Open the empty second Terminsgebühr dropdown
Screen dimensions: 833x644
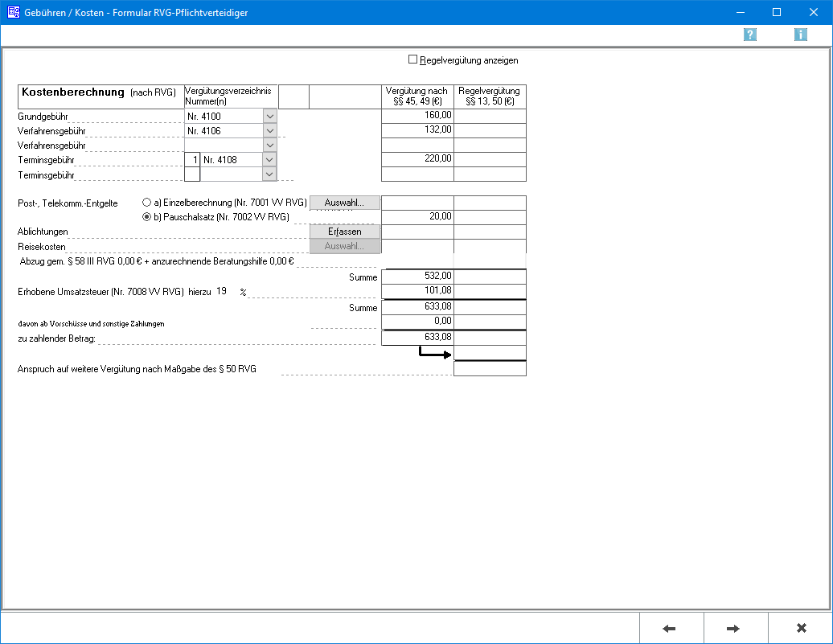(269, 174)
